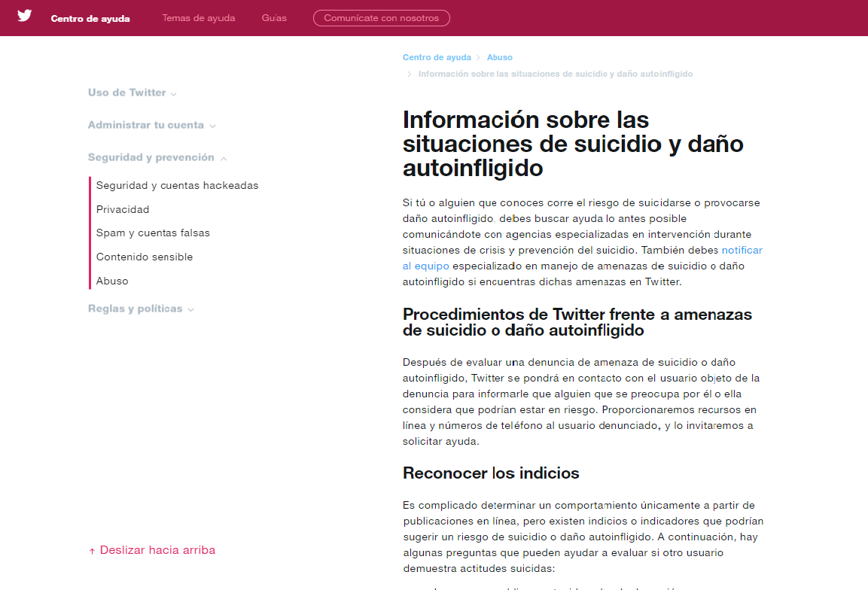Expand Administrar tu cuenta section
Viewport: 868px width, 590px height.
(x=151, y=125)
